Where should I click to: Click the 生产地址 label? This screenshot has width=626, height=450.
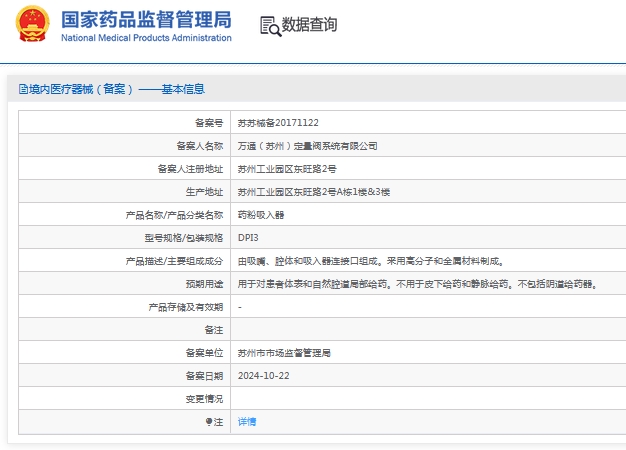pos(204,192)
